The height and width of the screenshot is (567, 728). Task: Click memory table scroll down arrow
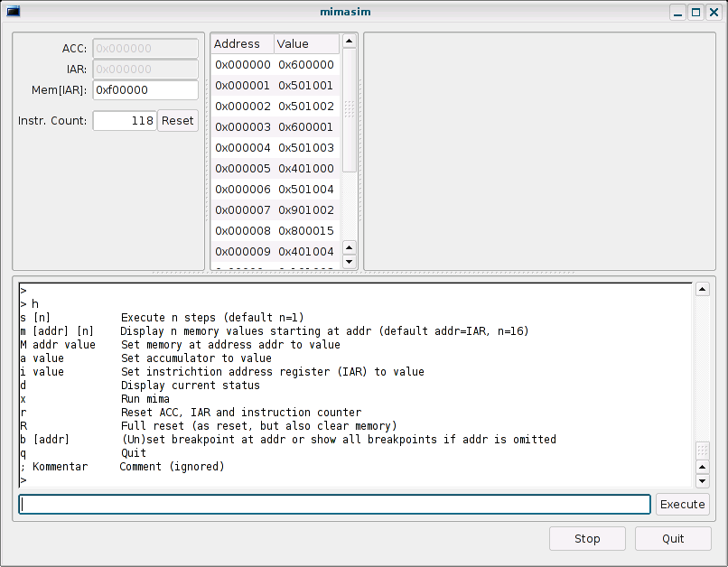(350, 248)
